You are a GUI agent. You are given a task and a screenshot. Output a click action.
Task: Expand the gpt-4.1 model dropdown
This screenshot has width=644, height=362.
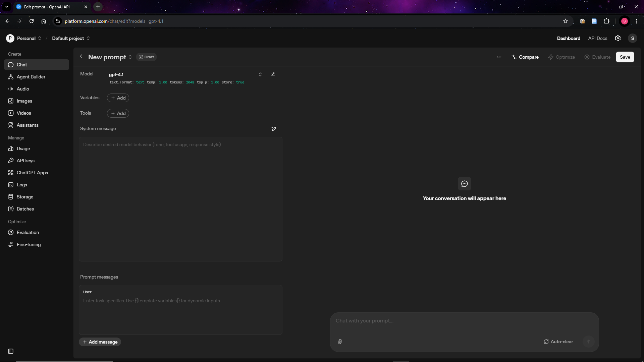pos(260,74)
